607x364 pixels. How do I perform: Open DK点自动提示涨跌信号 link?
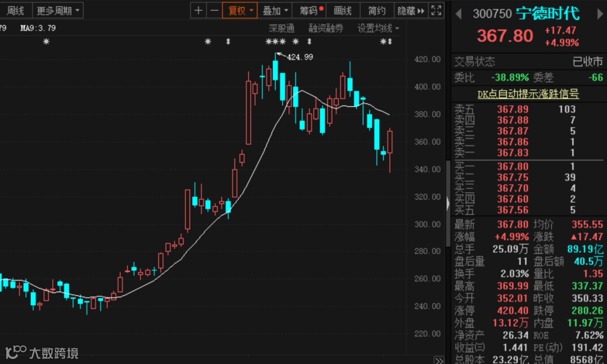point(528,94)
